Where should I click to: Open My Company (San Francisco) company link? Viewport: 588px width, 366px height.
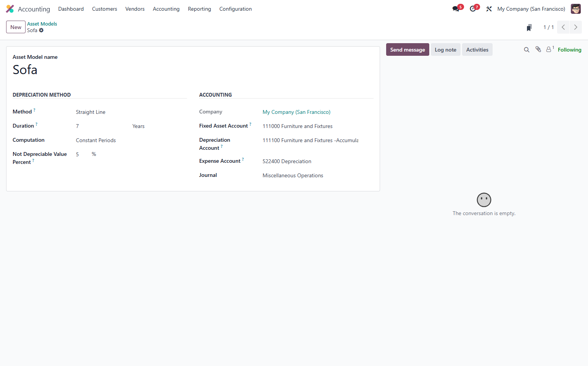click(296, 112)
